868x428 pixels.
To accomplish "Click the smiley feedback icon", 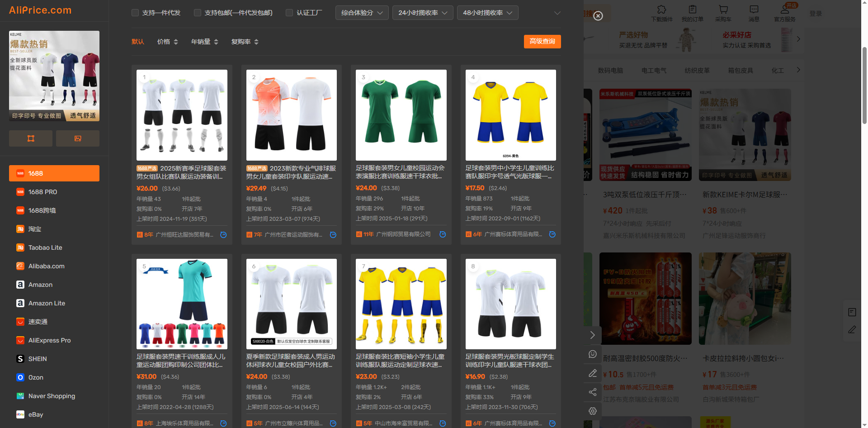I will tap(592, 354).
